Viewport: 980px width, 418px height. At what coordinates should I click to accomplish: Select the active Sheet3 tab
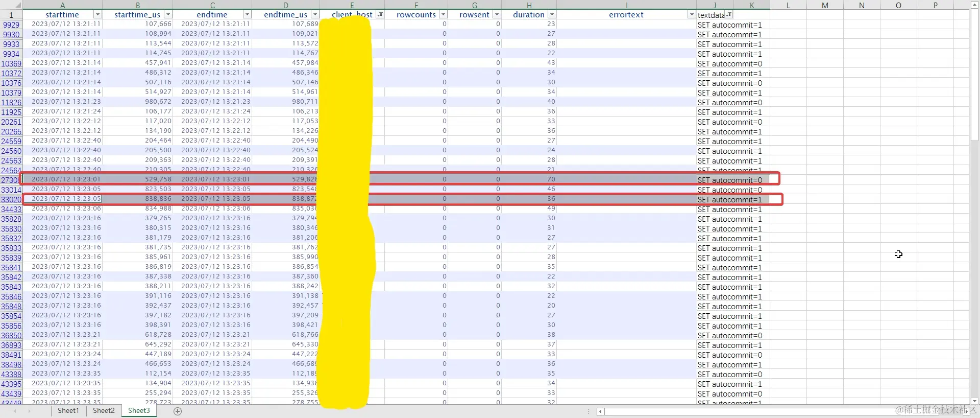[139, 410]
